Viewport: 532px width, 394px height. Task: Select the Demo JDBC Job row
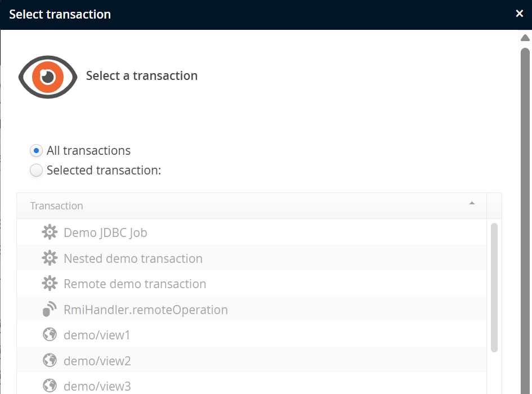105,232
